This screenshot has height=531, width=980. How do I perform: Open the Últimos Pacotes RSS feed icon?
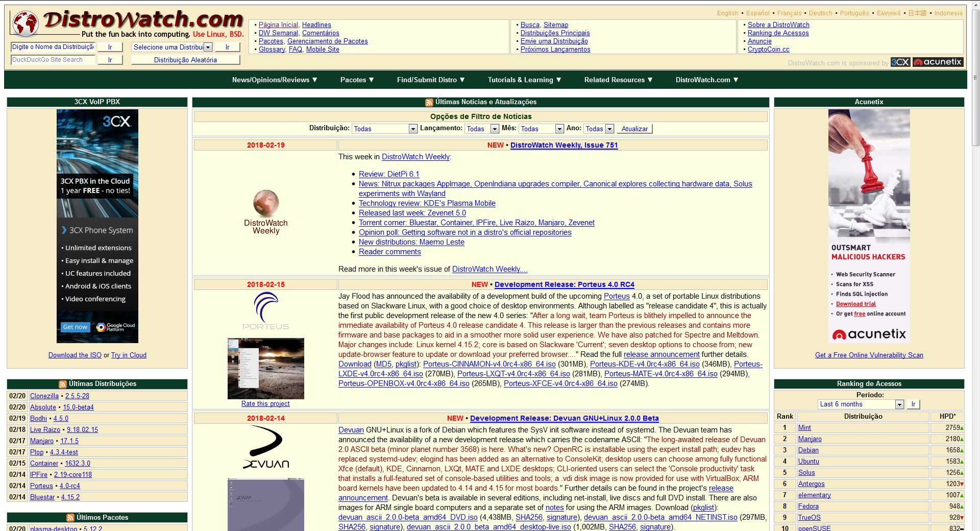tap(70, 518)
